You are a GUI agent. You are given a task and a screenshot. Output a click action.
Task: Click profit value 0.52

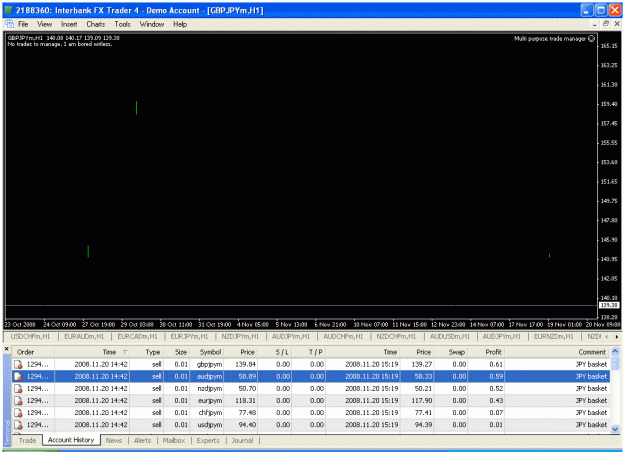coord(496,389)
